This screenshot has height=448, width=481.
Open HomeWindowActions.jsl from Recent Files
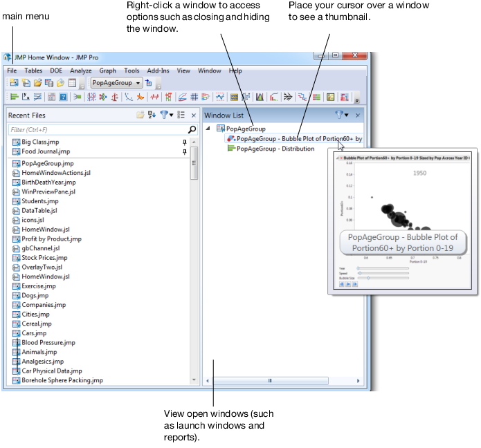tap(51, 173)
